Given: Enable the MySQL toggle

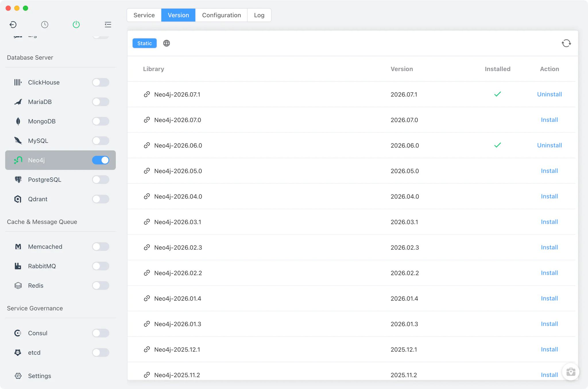Looking at the screenshot, I should (100, 141).
